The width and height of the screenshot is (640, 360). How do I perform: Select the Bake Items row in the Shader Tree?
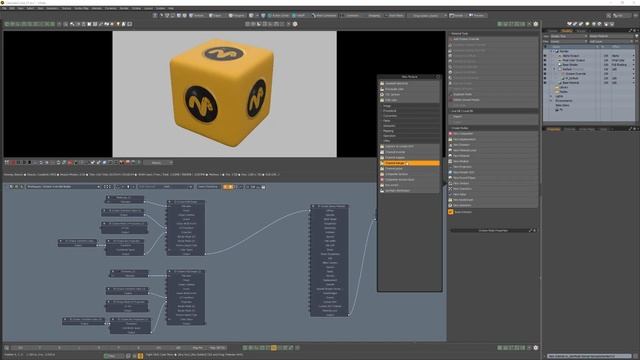click(x=589, y=105)
